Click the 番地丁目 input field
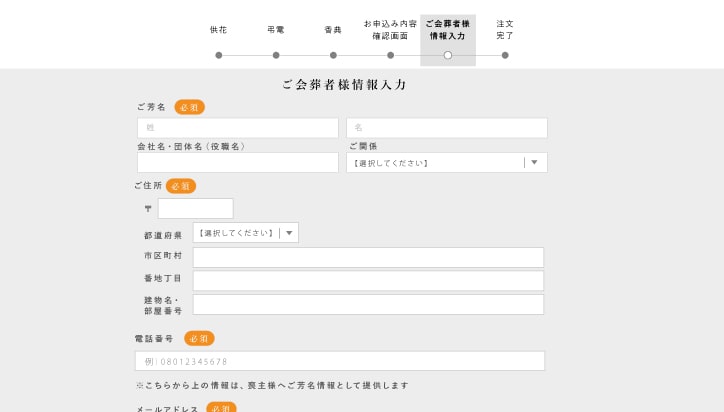Viewport: 724px width, 412px height. (368, 281)
